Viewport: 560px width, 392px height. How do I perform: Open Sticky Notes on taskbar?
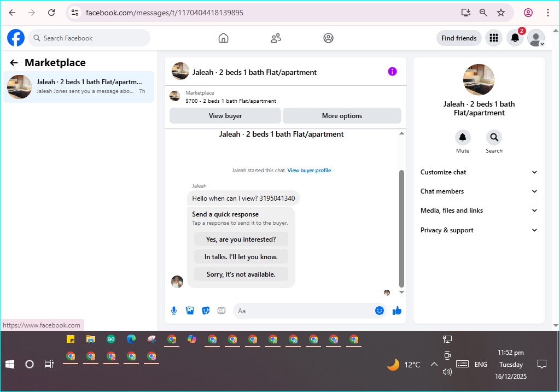(71, 339)
